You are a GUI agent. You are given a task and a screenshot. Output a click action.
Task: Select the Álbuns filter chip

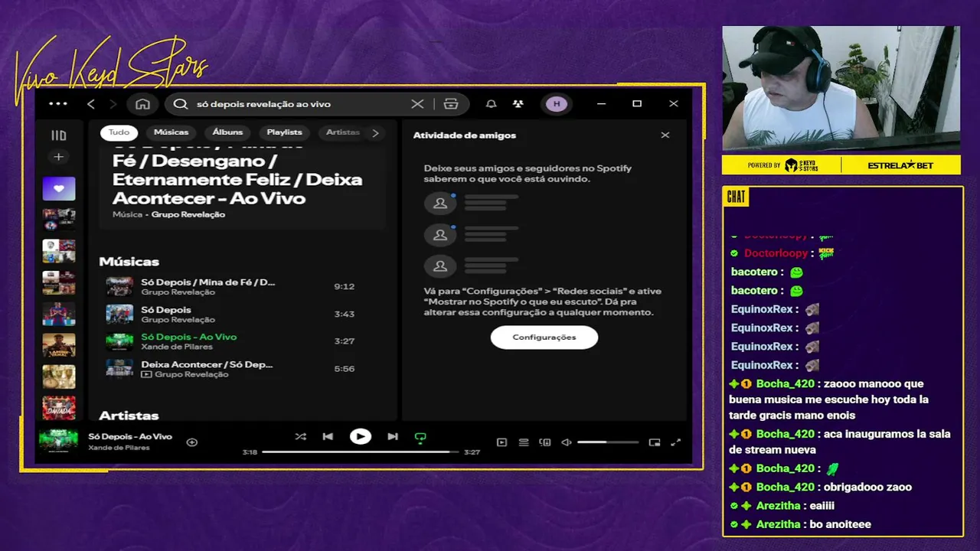point(227,132)
